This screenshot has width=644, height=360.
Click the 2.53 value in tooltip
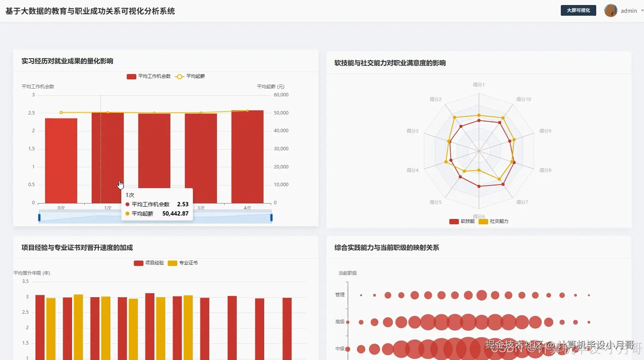(183, 204)
